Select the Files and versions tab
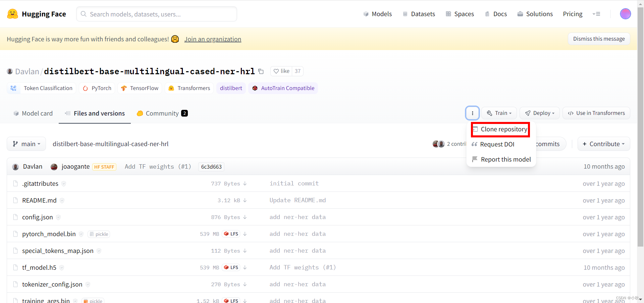644x303 pixels. [x=95, y=113]
